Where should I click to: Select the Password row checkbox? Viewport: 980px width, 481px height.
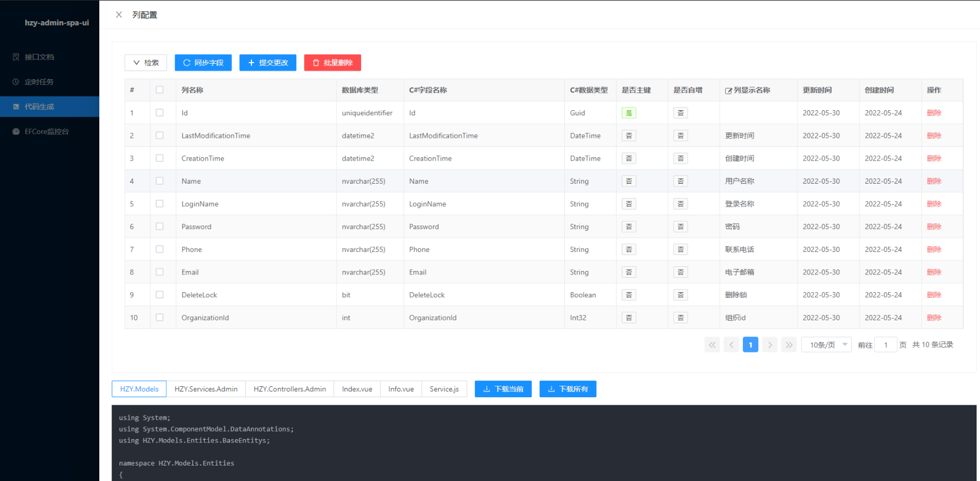[x=160, y=227]
